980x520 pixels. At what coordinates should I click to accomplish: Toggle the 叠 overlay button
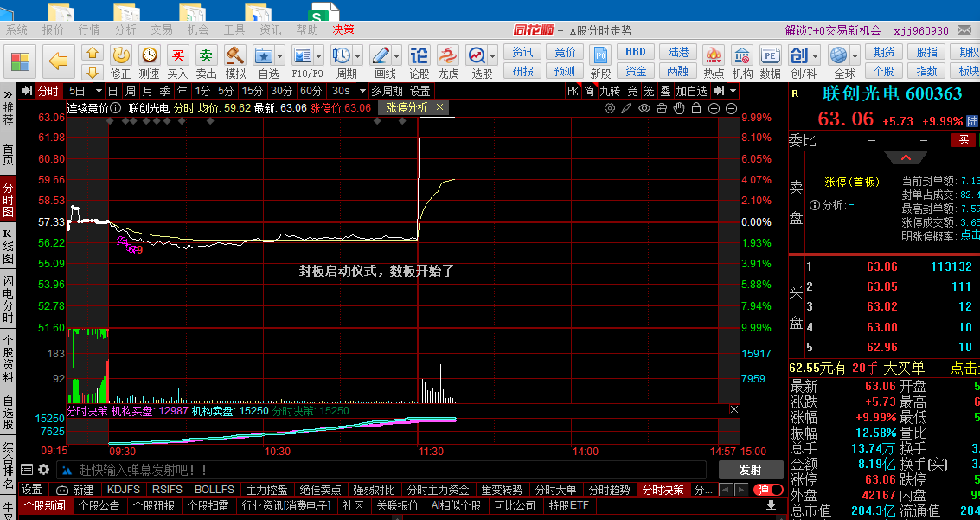(x=666, y=91)
